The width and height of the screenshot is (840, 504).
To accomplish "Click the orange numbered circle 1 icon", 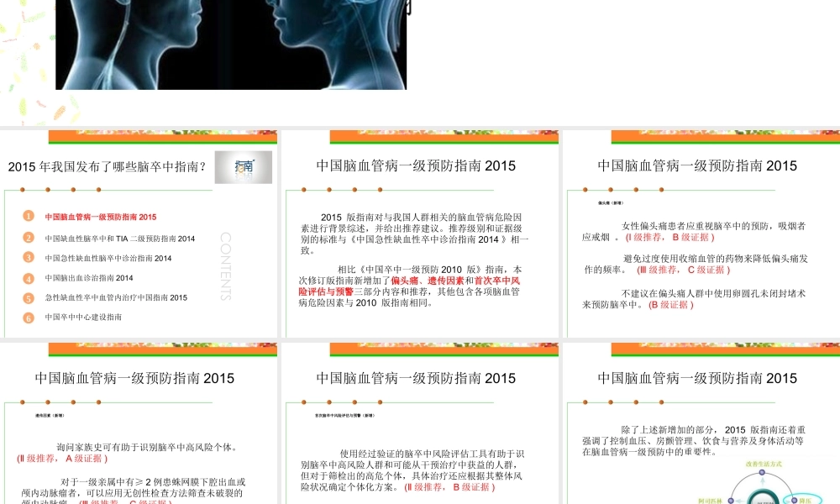I will 29,216.
